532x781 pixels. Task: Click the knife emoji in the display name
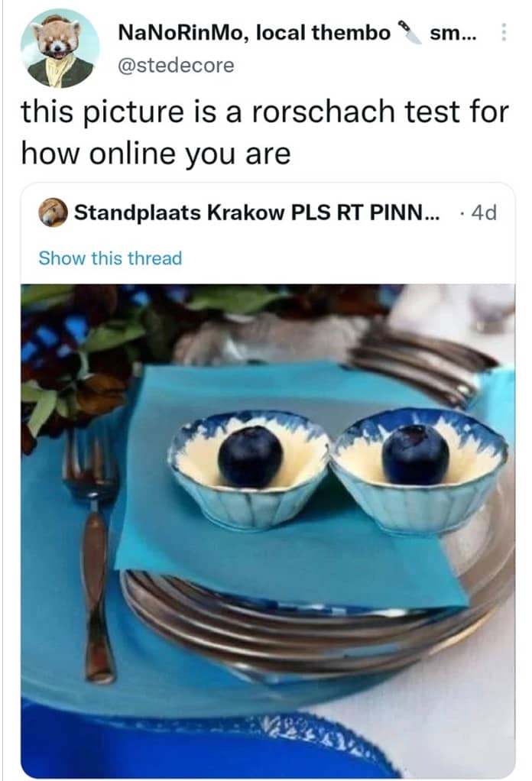410,33
